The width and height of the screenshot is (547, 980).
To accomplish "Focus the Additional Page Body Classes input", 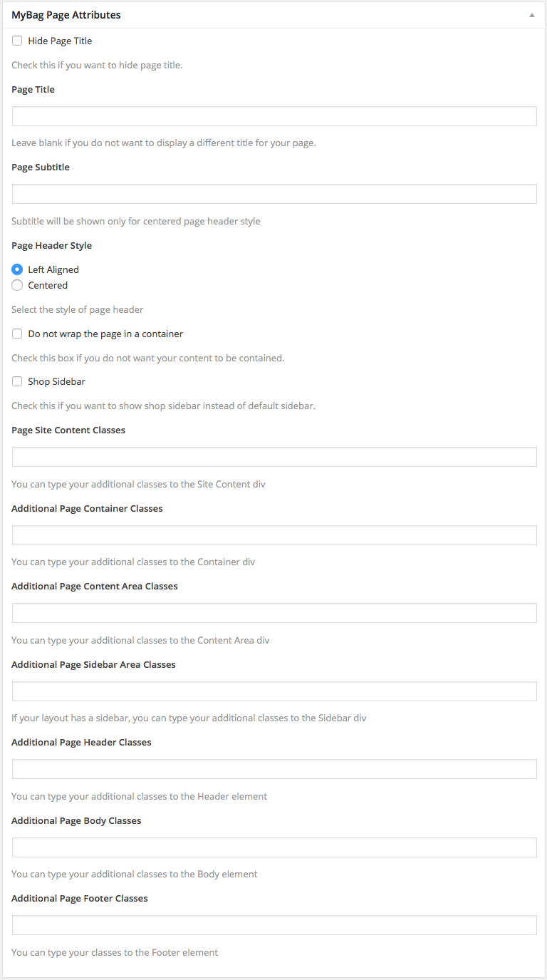I will [274, 847].
